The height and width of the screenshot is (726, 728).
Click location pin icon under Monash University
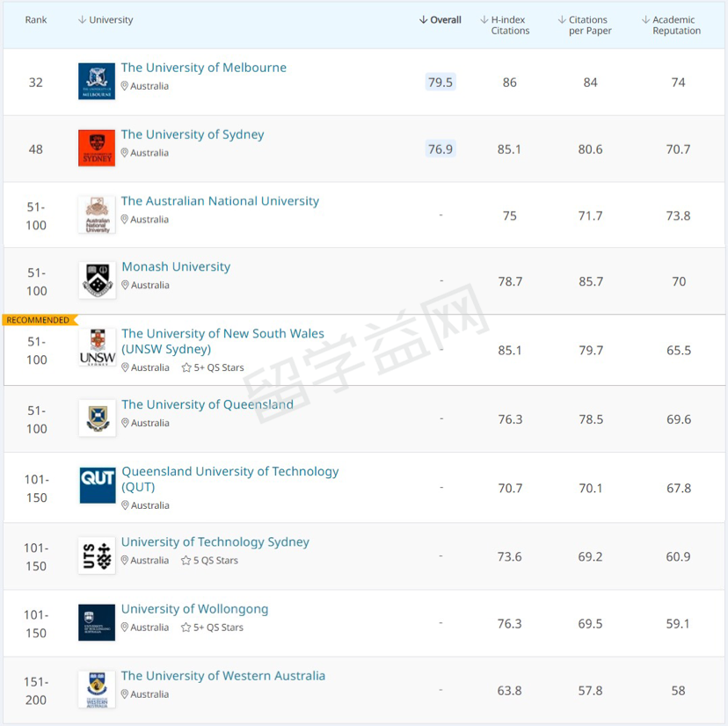[x=125, y=285]
